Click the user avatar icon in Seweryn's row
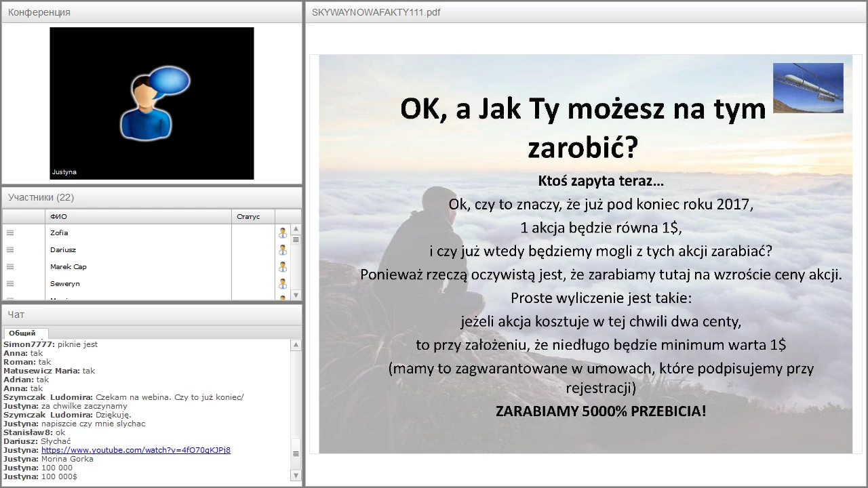This screenshot has width=868, height=488. tap(283, 283)
